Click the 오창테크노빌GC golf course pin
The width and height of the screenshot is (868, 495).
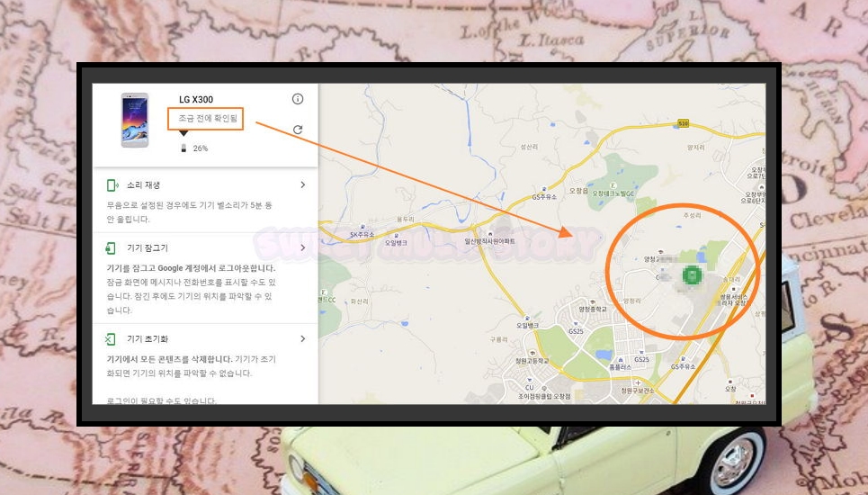tap(613, 185)
